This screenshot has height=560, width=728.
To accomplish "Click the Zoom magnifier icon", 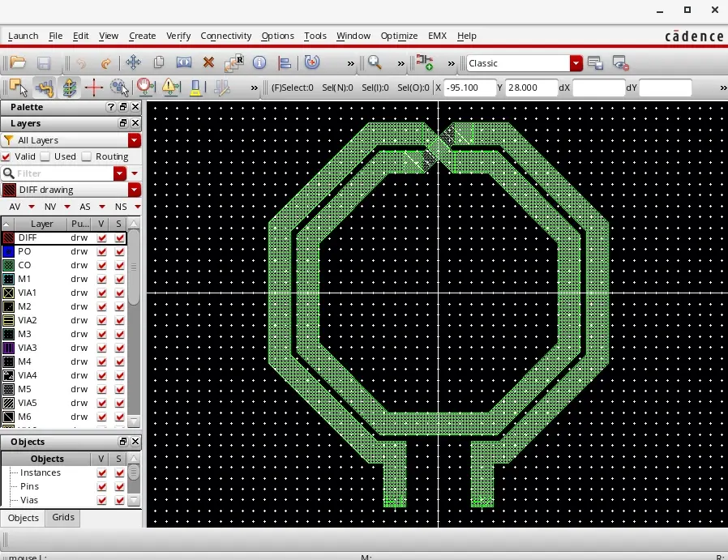I will 375,62.
